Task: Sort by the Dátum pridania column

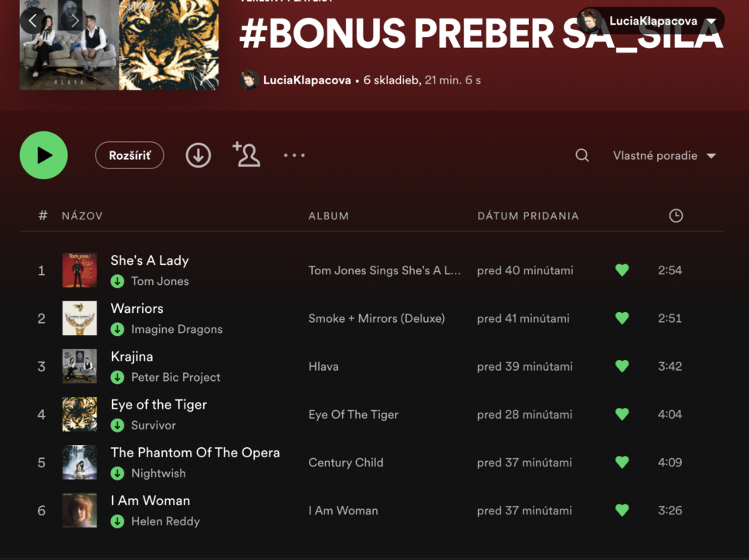Action: pos(527,216)
